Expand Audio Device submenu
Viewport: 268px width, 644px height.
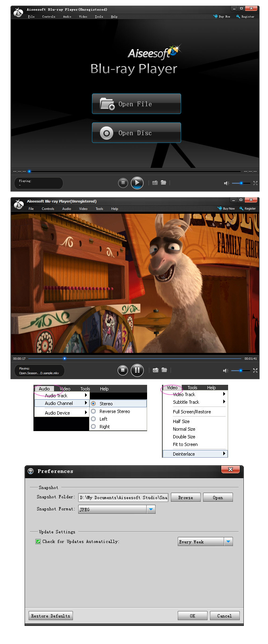coord(61,413)
